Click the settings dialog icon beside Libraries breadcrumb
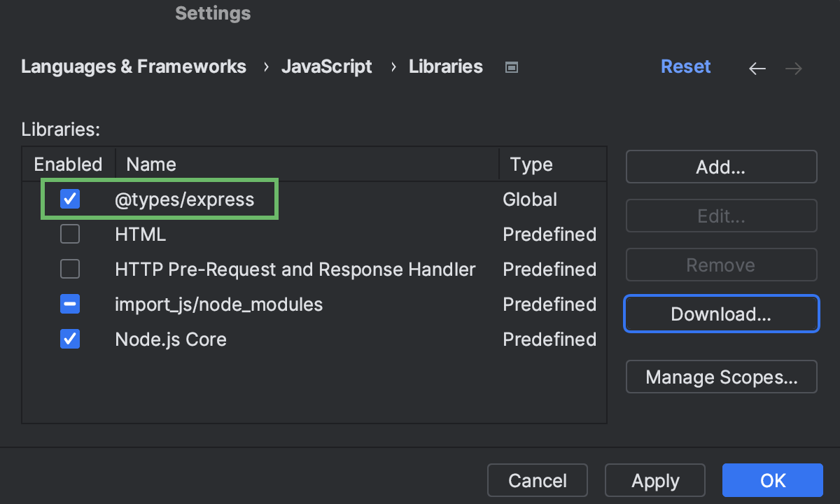 511,66
